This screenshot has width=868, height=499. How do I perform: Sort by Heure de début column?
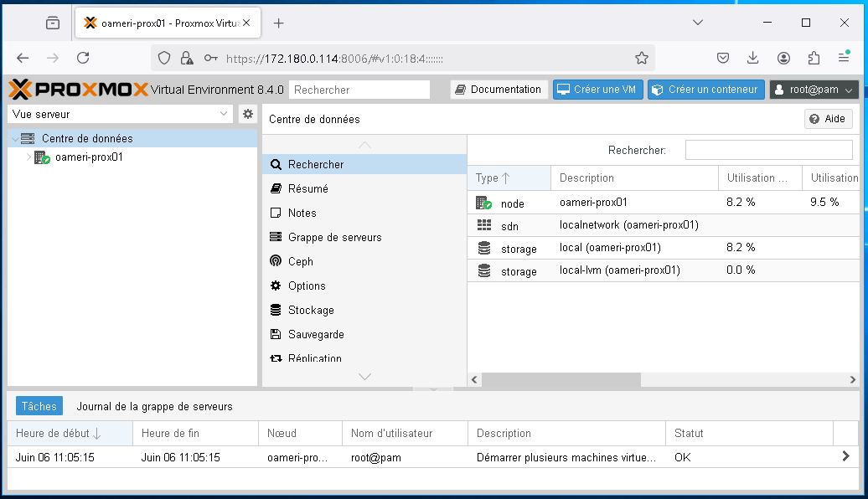tap(70, 433)
